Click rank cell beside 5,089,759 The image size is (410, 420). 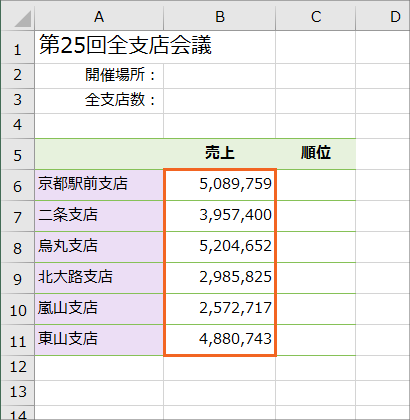coord(316,185)
